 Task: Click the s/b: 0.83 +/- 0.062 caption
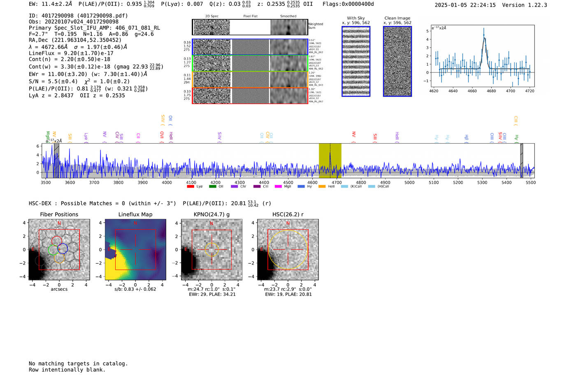[135, 289]
